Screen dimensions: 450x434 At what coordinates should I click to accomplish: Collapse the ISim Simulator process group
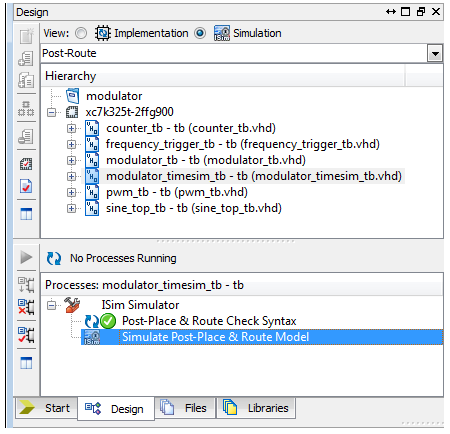coord(51,305)
